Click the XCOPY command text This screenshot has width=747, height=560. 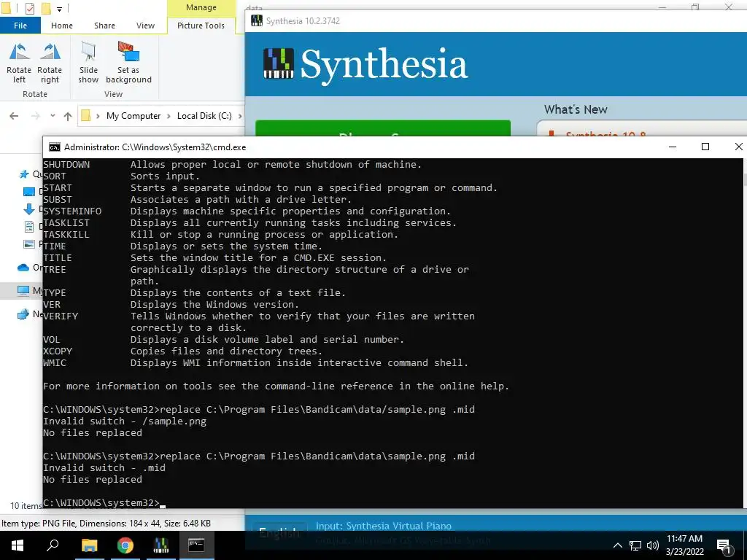coord(58,351)
